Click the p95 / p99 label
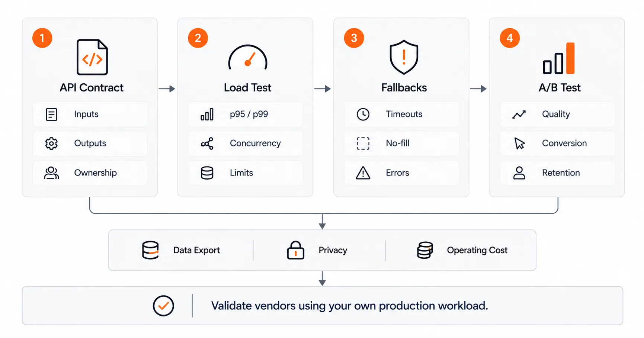This screenshot has height=338, width=644. pos(249,114)
